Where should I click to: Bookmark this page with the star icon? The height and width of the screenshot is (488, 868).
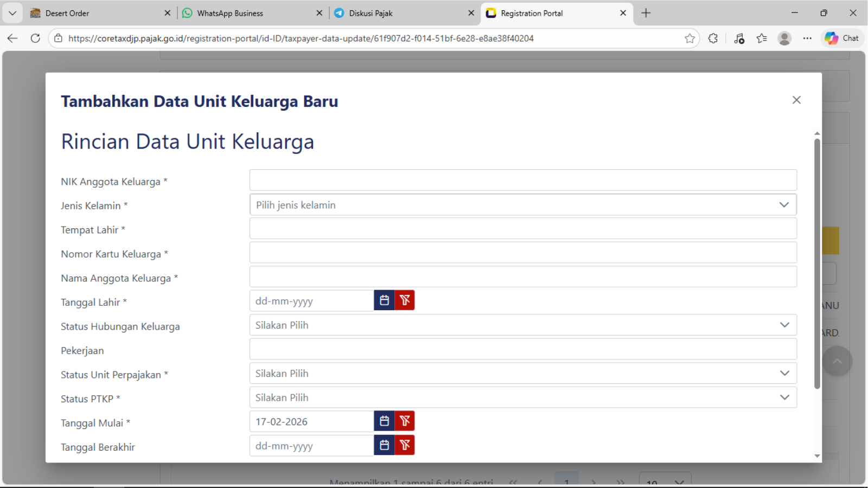point(690,38)
